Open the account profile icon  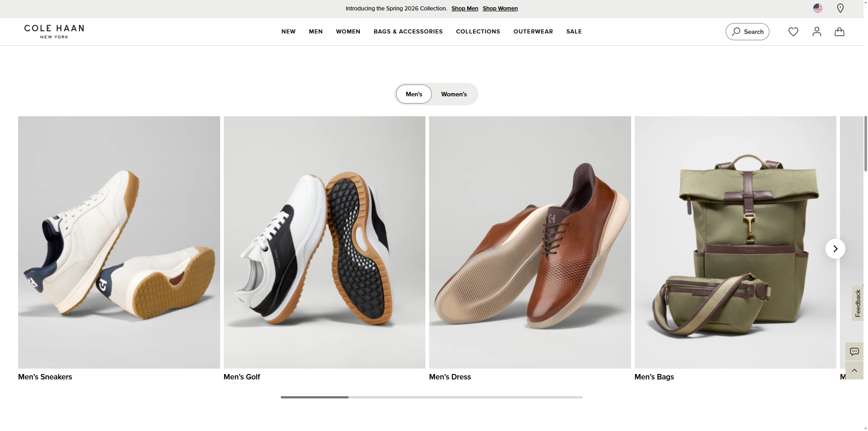click(x=816, y=32)
